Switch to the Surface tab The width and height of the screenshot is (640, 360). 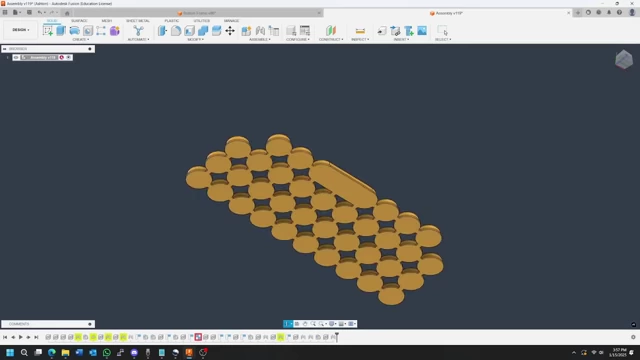tap(79, 20)
